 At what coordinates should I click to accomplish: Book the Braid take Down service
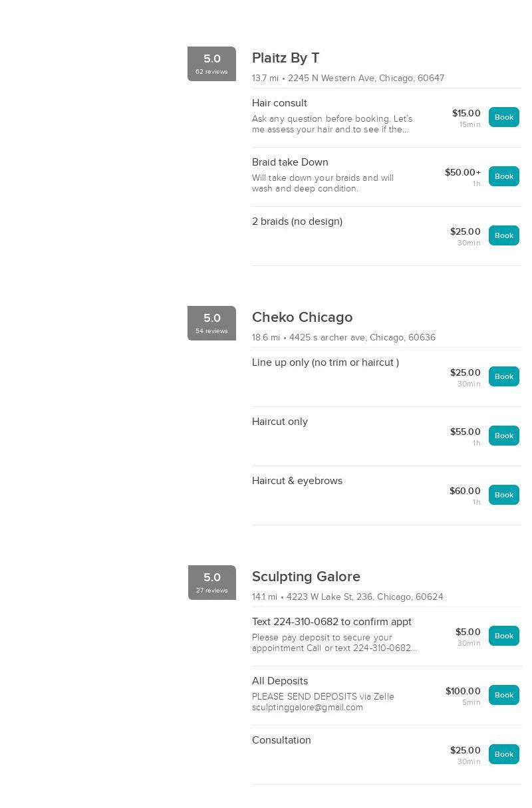(503, 176)
